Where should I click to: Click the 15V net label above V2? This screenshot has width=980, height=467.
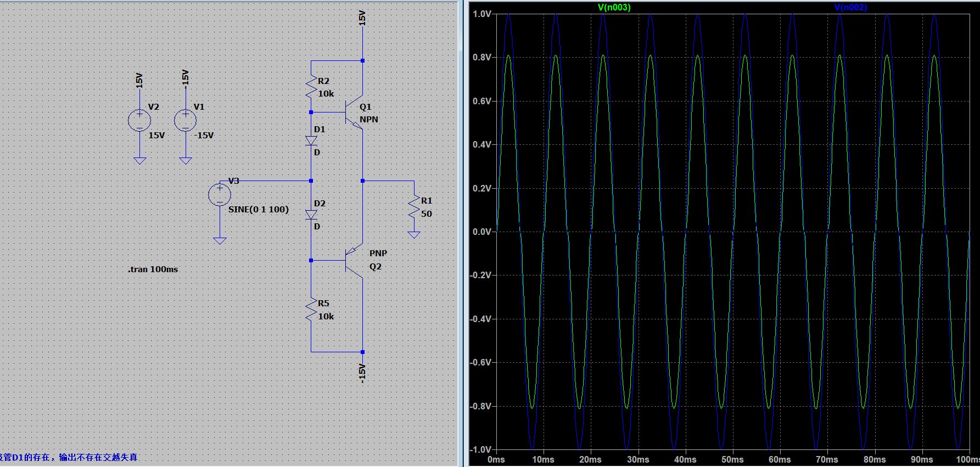coord(139,81)
